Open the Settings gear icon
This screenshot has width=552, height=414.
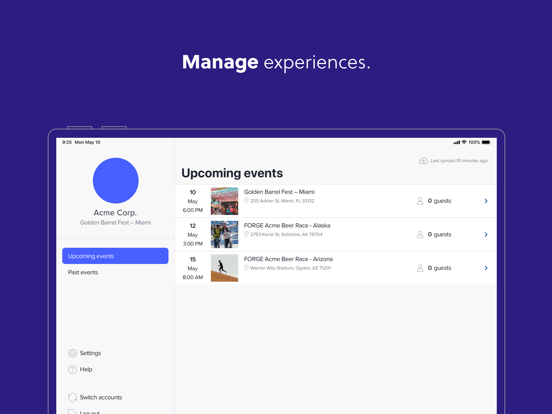[x=72, y=353]
